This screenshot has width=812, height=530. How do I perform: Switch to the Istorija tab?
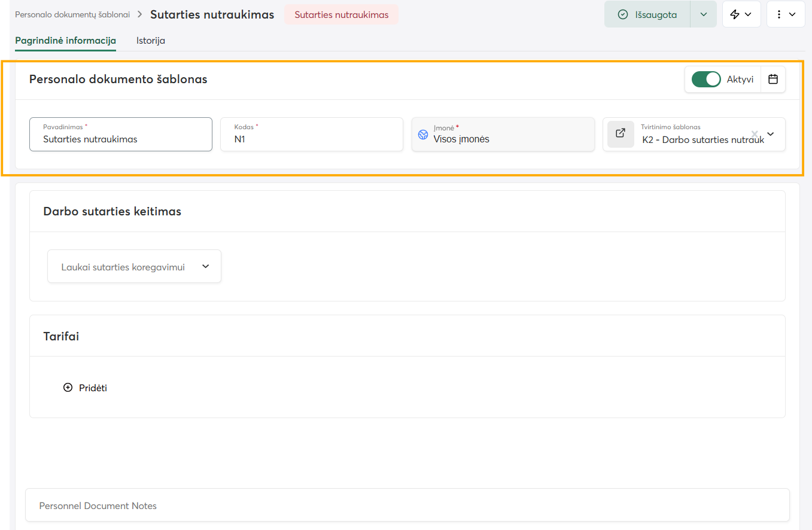[x=151, y=41]
